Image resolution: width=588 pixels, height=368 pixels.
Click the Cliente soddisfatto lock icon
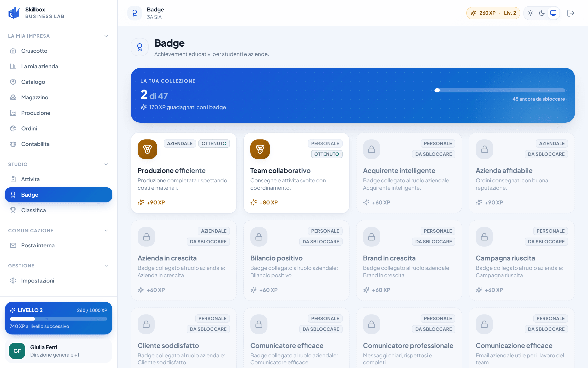(x=146, y=324)
